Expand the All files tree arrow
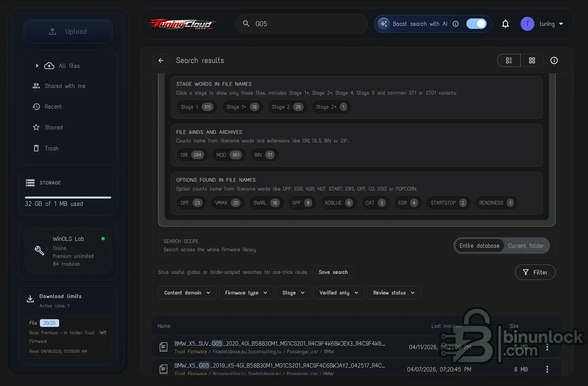Screen dimensions: 588x386 [37, 66]
